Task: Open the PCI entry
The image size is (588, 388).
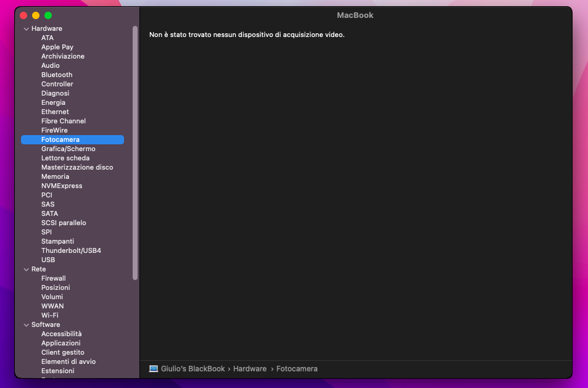Action: [46, 195]
